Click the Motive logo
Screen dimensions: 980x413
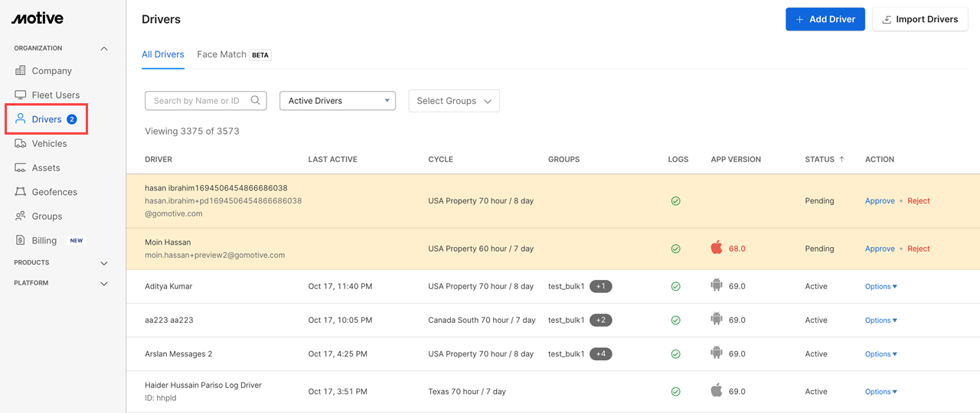coord(38,18)
